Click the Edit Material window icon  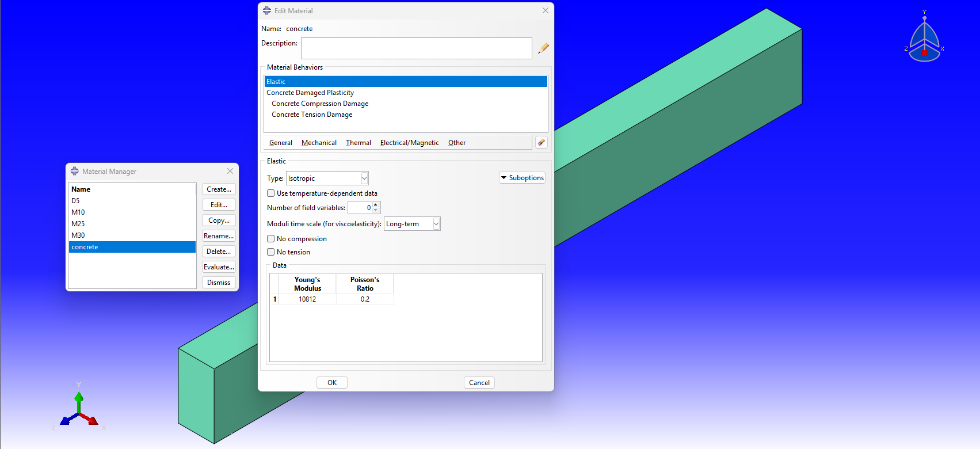coord(267,10)
